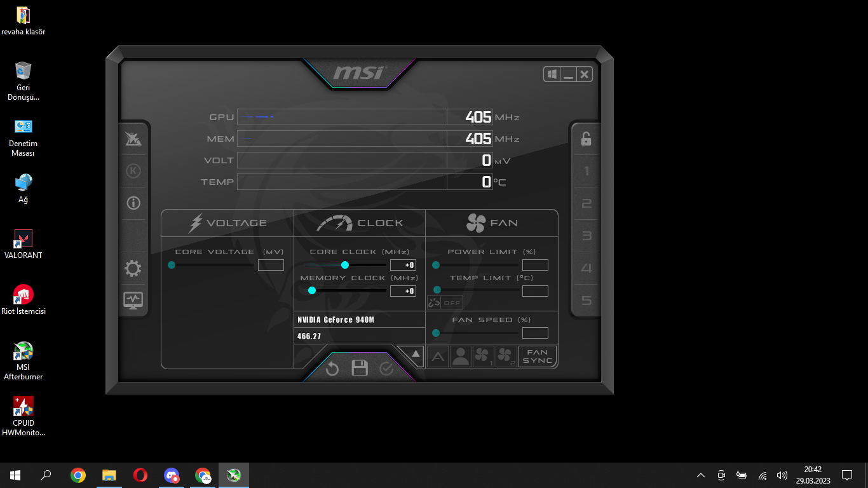Open the battery status tray icon

pyautogui.click(x=742, y=475)
